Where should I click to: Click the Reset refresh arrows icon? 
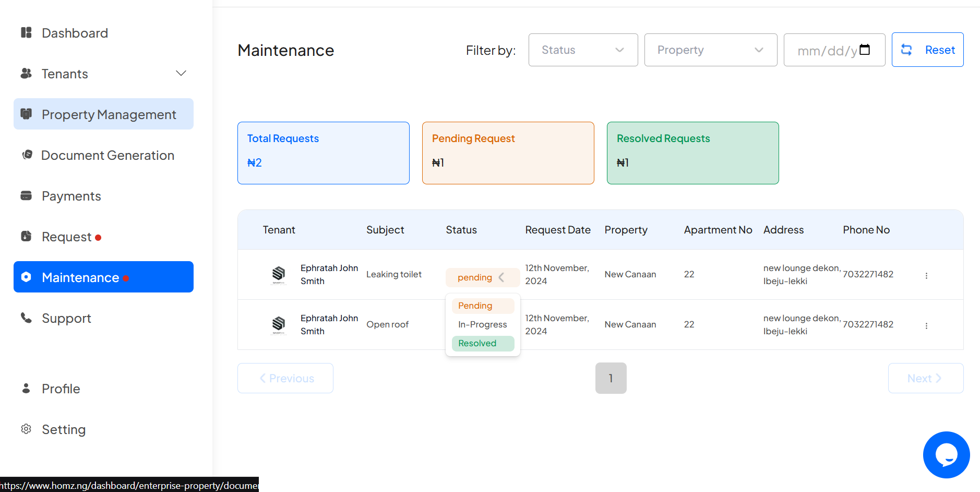coord(906,50)
